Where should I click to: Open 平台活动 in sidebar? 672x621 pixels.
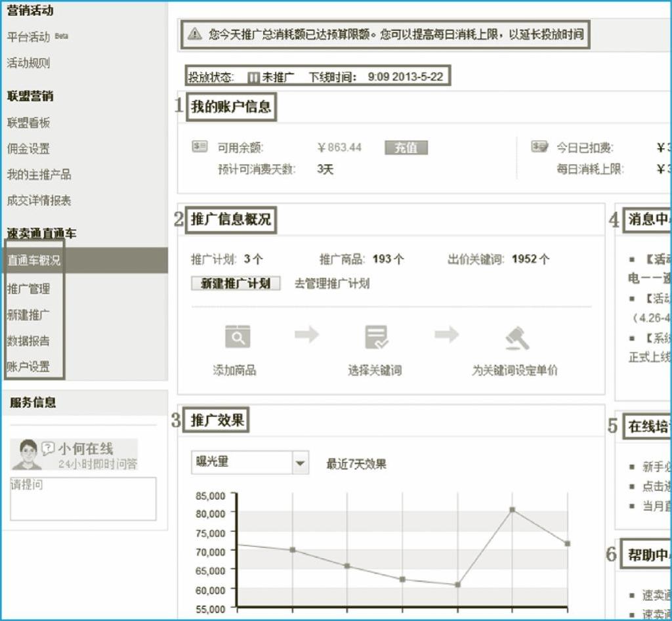28,37
